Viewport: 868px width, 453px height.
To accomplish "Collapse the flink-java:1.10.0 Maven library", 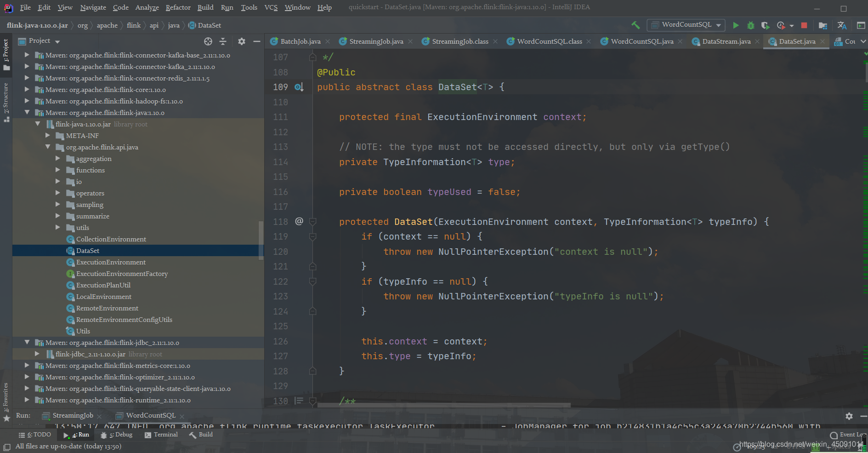I will pyautogui.click(x=27, y=112).
